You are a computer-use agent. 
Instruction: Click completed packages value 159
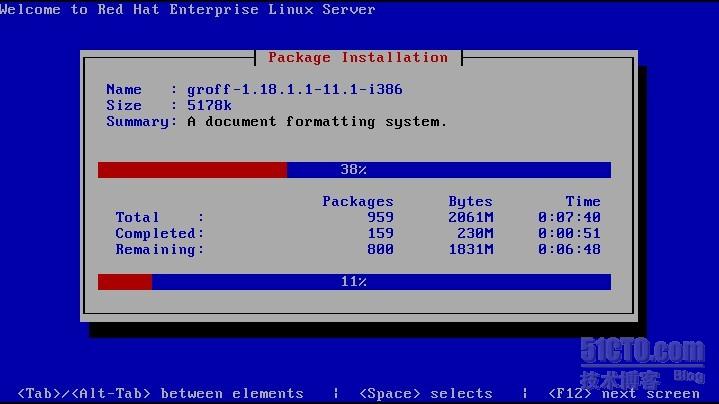tap(380, 233)
